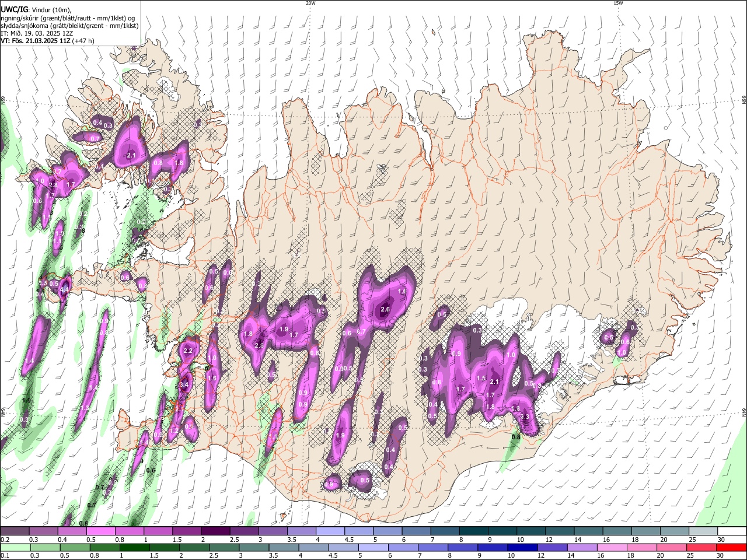Pick the bright red swatch after bottom-row 30
The width and height of the screenshot is (747, 560).
pos(731,548)
